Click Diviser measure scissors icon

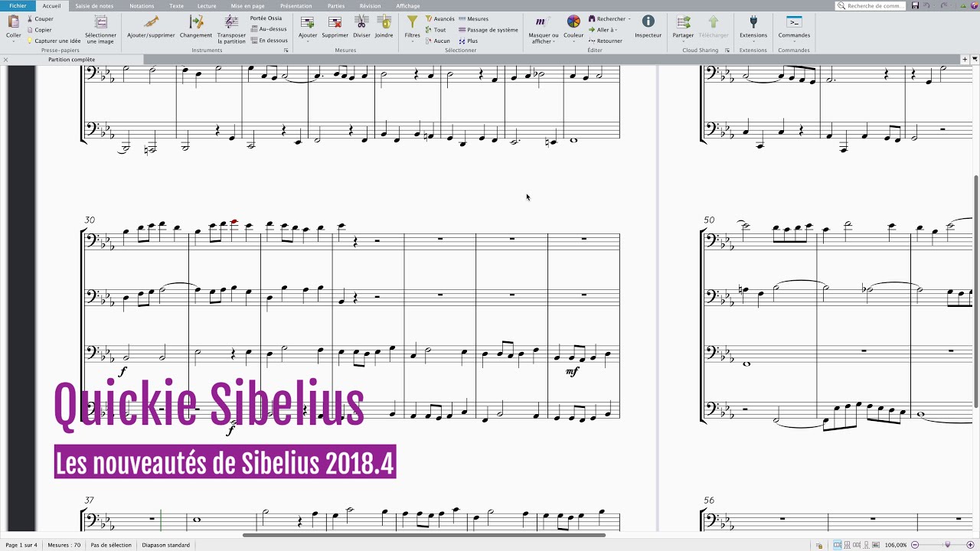(361, 23)
